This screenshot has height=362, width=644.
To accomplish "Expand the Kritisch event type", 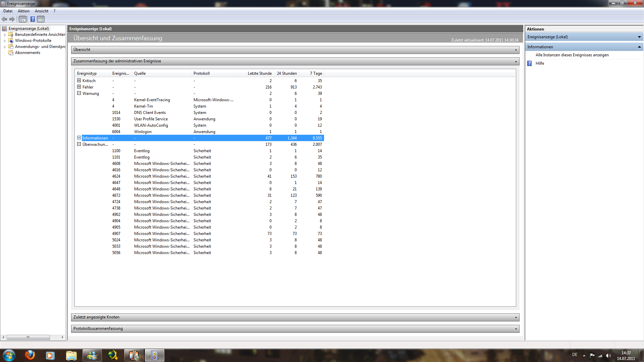I will pyautogui.click(x=79, y=80).
